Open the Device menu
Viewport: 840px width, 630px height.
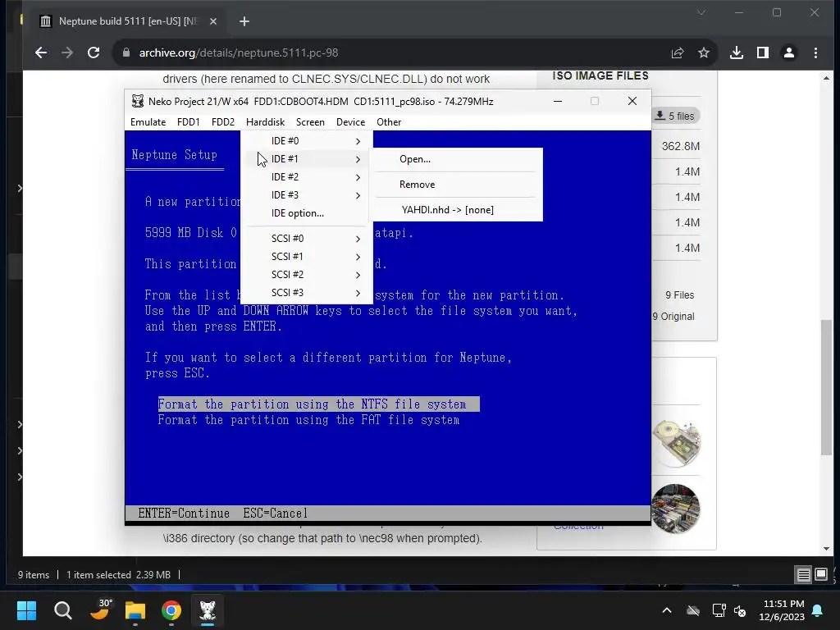coord(350,122)
